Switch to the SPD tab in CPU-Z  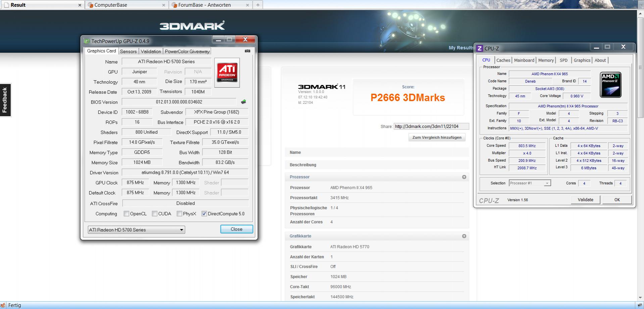(x=563, y=60)
